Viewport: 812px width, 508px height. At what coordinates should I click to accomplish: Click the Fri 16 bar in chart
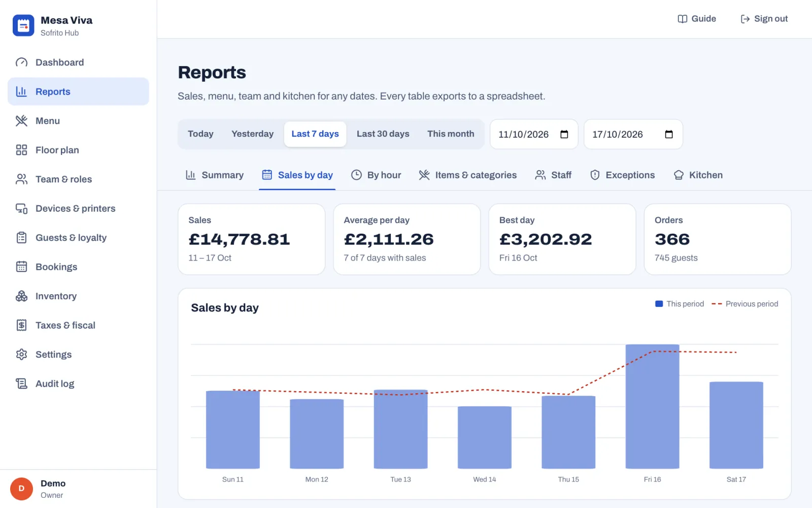point(652,406)
